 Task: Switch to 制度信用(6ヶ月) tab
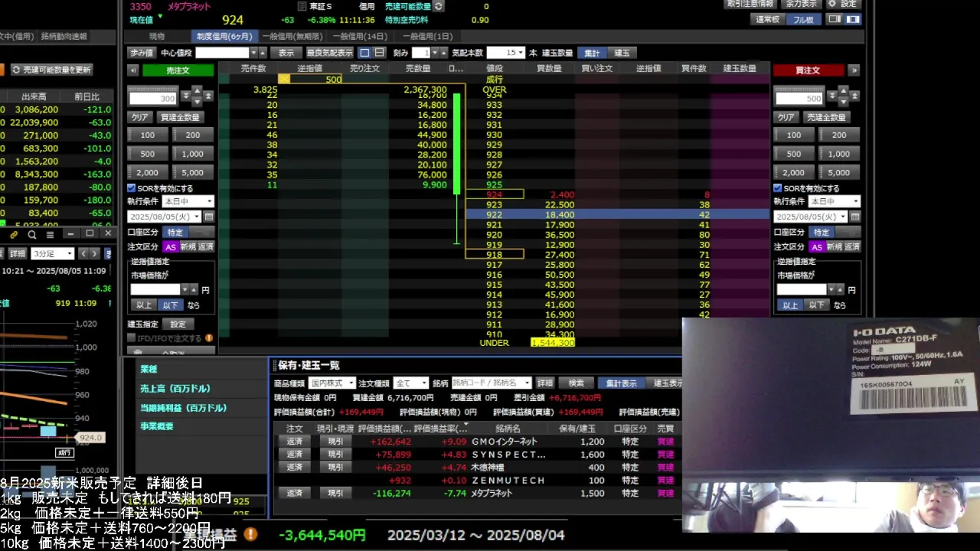[224, 37]
